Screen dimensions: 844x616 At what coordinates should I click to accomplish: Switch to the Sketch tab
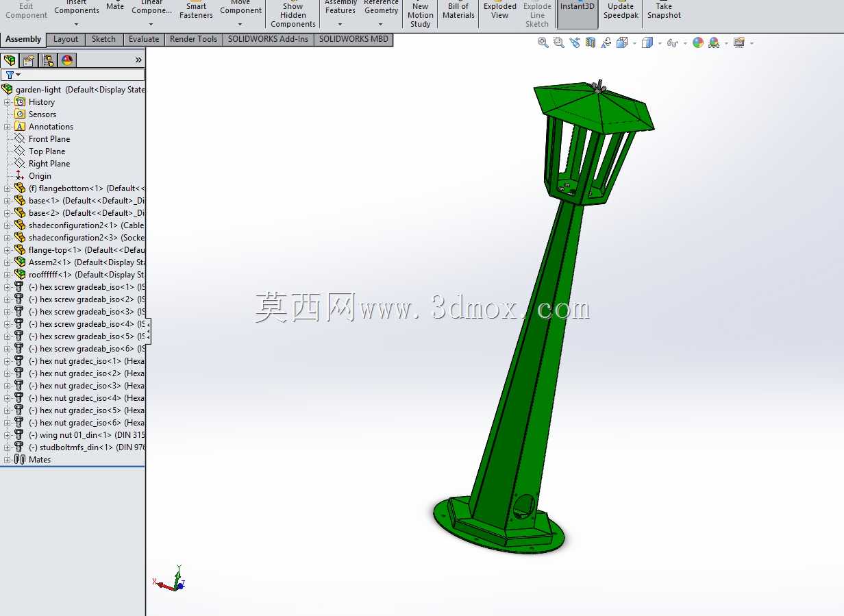tap(103, 39)
